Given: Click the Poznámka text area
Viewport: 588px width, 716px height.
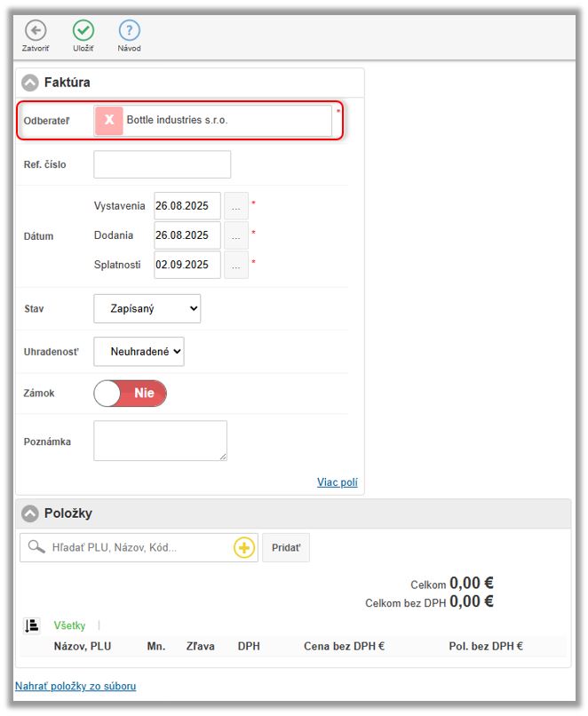Looking at the screenshot, I should tap(160, 441).
